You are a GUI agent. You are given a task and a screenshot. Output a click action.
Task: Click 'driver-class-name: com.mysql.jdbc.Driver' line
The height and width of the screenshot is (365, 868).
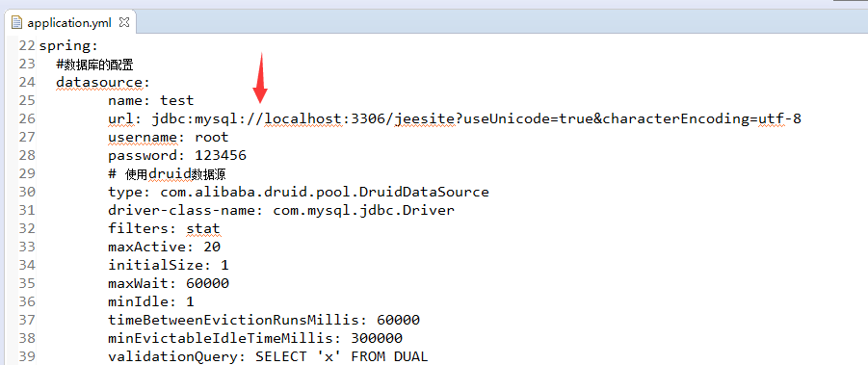pyautogui.click(x=281, y=210)
